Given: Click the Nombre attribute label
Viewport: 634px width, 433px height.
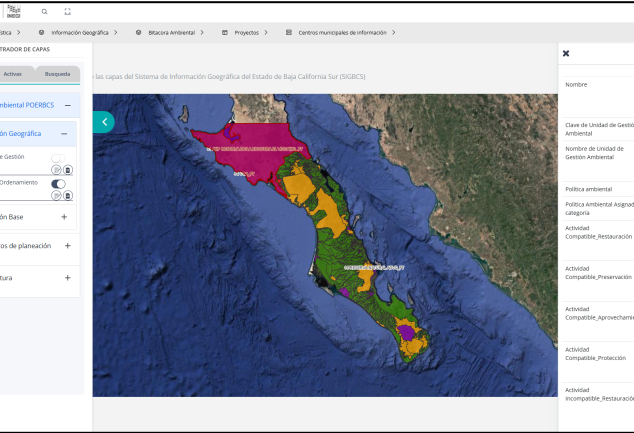Looking at the screenshot, I should [576, 84].
